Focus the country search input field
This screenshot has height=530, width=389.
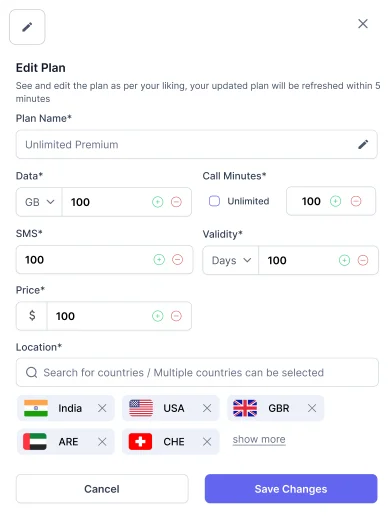pyautogui.click(x=197, y=372)
